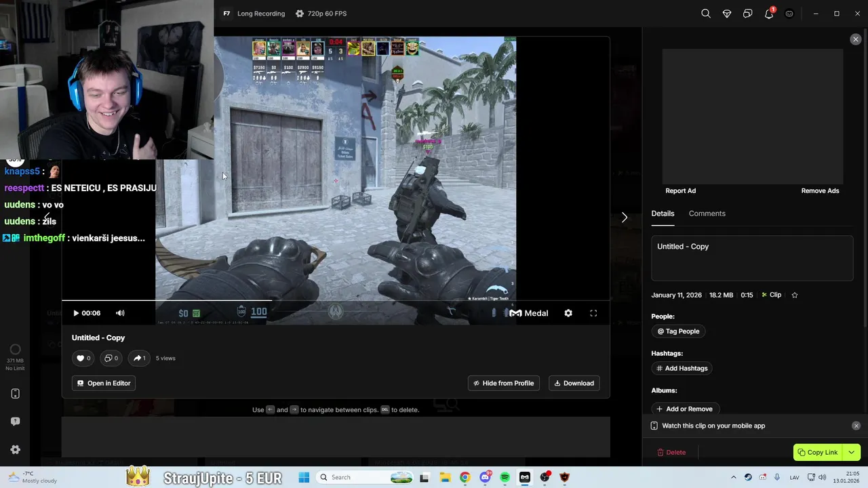Open the Windows Start menu
Screen dimensions: 868x488
[304, 477]
